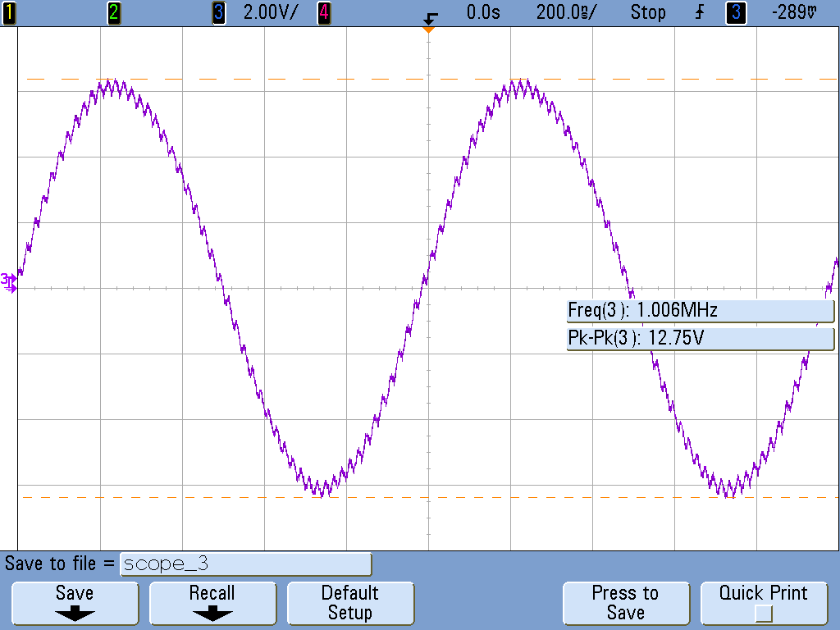Click the -289 mV trigger level readout
Image resolution: width=840 pixels, height=630 pixels.
794,12
